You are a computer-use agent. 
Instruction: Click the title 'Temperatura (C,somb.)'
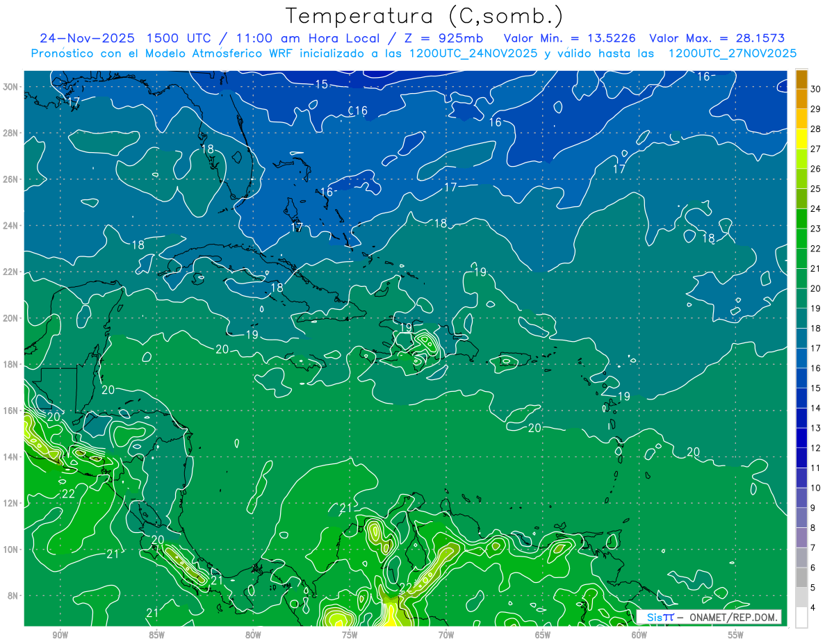point(425,16)
